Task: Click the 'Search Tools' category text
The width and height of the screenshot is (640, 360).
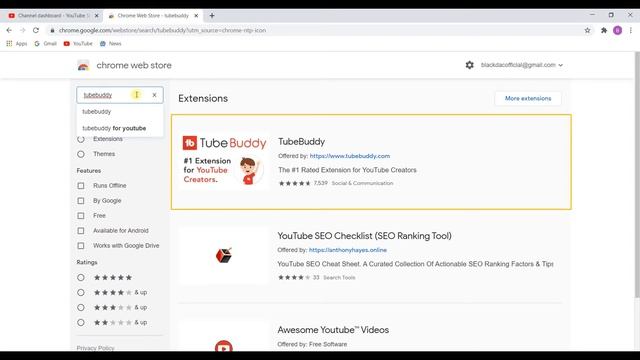Action: pyautogui.click(x=339, y=278)
